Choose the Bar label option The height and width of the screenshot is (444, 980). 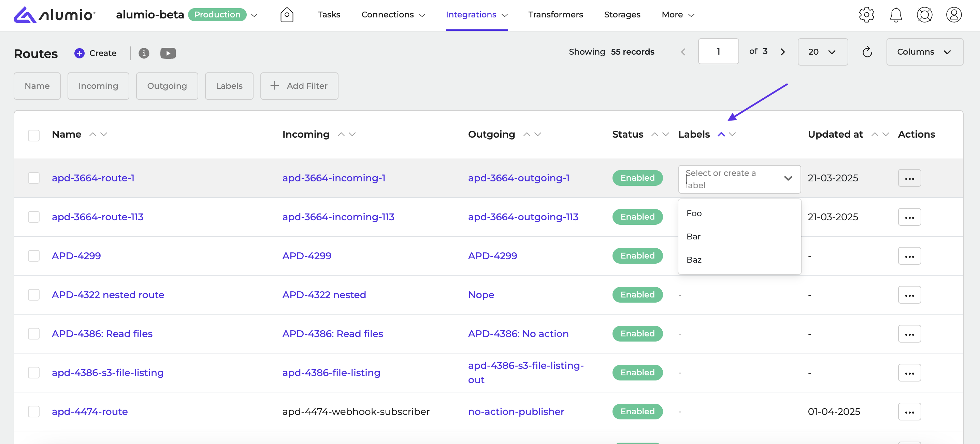coord(693,236)
